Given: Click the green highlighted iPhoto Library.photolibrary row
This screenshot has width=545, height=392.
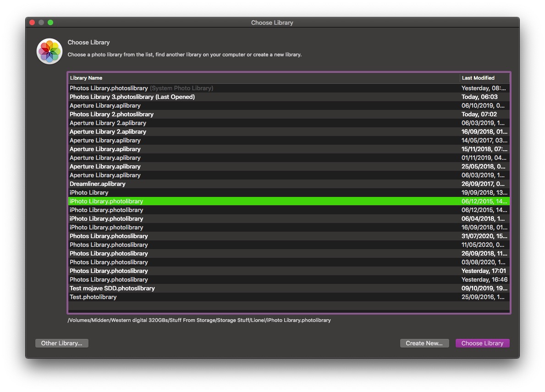Looking at the screenshot, I should click(289, 201).
